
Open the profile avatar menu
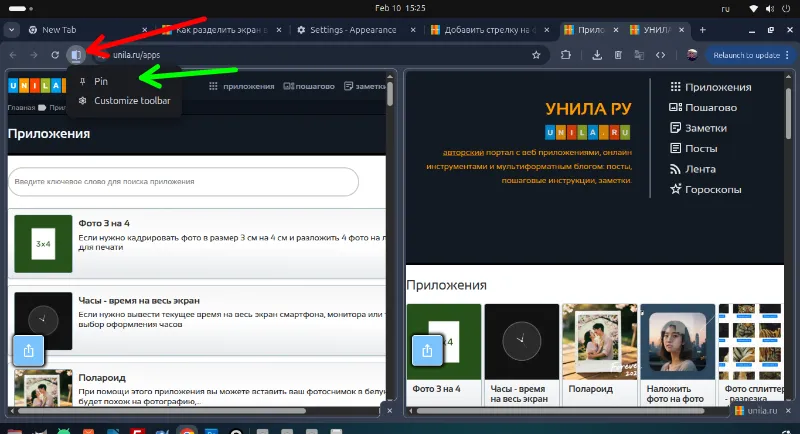692,55
